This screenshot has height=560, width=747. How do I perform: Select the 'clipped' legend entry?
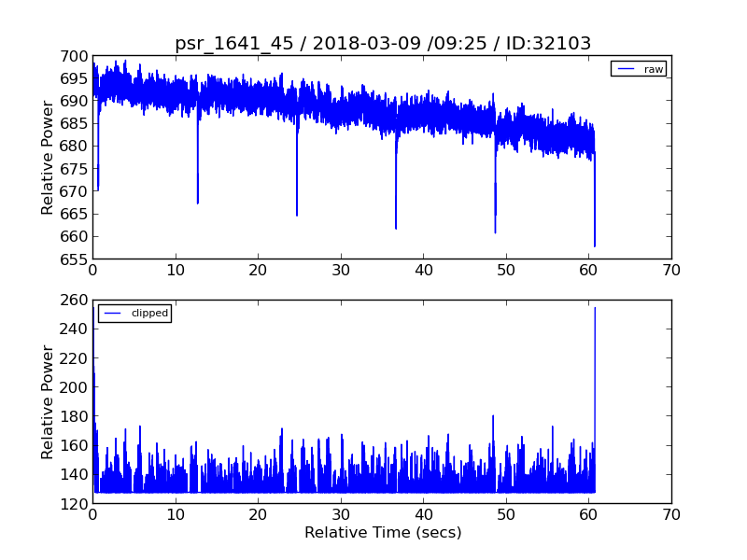pyautogui.click(x=134, y=314)
